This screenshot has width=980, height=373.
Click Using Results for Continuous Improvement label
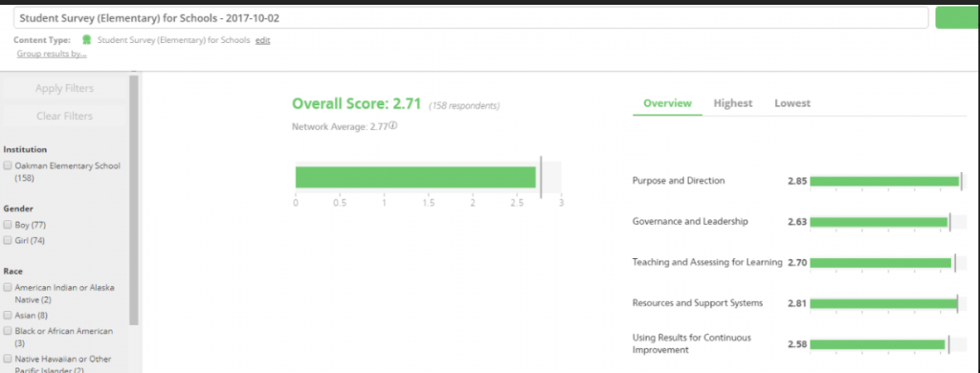click(x=692, y=343)
